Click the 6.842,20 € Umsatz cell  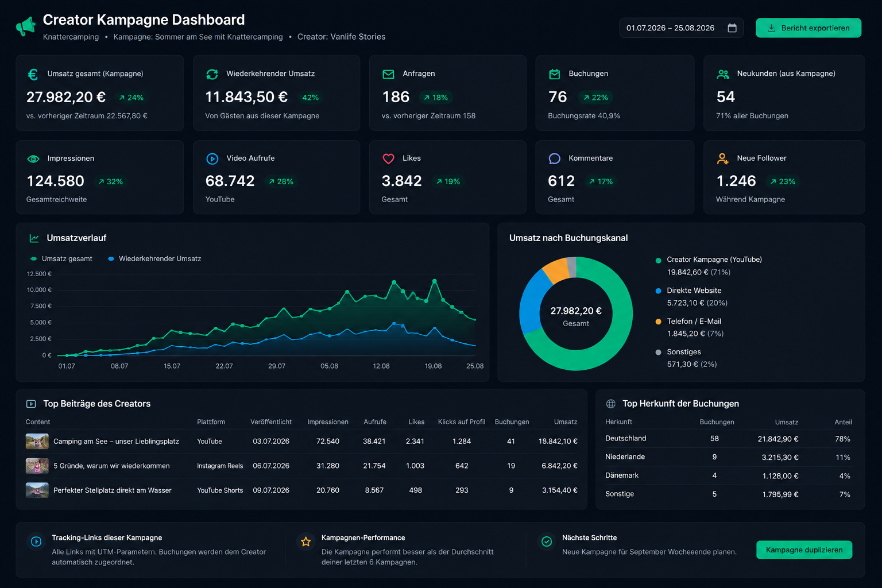click(559, 466)
